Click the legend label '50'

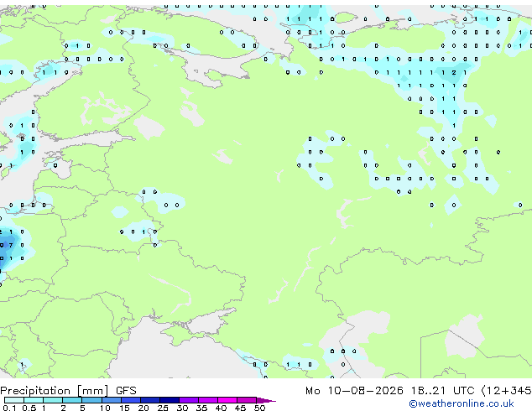tap(259, 408)
